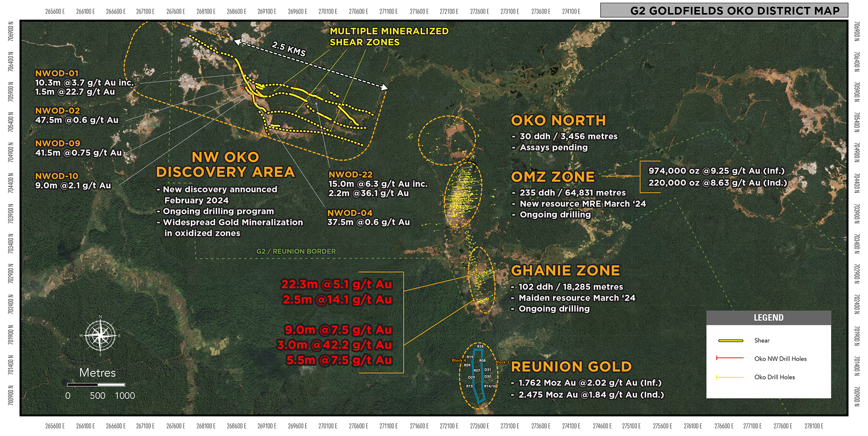Click 'New discovery announced February 2024' bullet
868x436 pixels.
pyautogui.click(x=217, y=195)
